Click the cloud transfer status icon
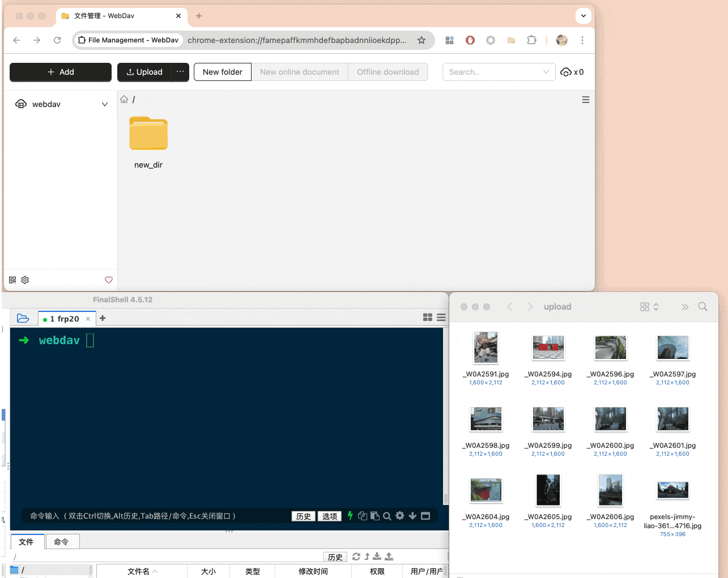The width and height of the screenshot is (728, 578). (x=566, y=72)
